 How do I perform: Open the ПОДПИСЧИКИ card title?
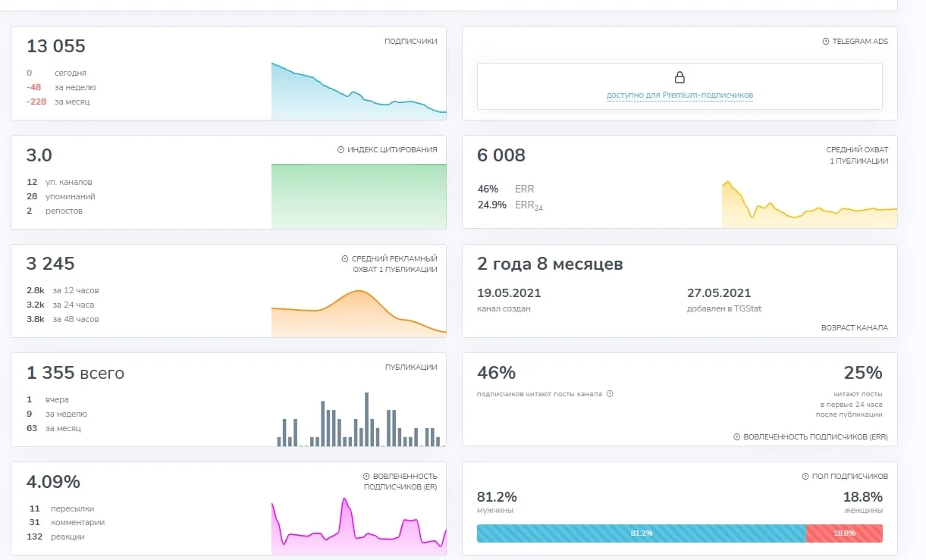[410, 42]
